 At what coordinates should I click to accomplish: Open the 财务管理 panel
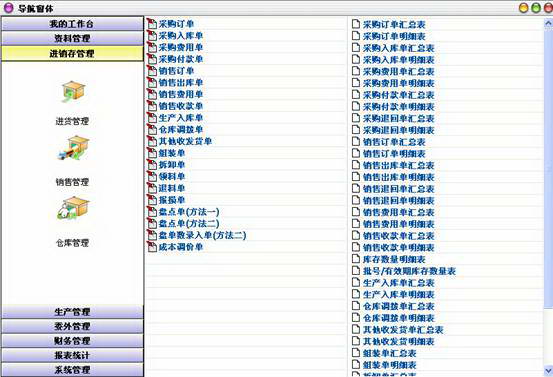pyautogui.click(x=72, y=341)
